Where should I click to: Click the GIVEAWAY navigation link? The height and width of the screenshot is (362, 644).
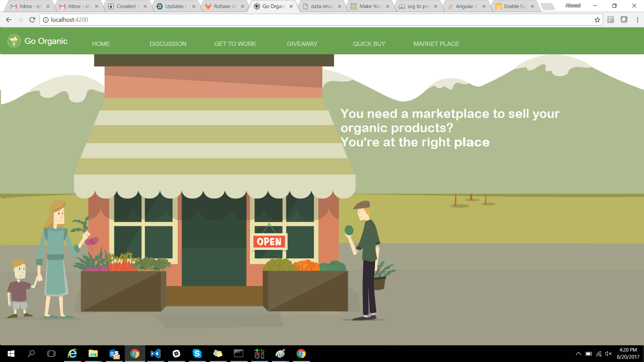[302, 44]
